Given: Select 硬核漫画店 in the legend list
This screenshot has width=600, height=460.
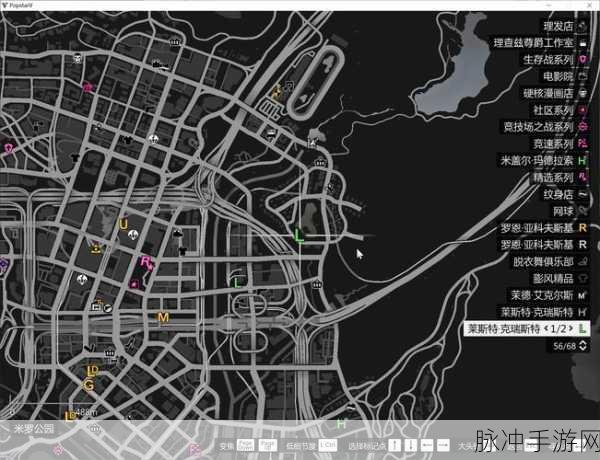Looking at the screenshot, I should [x=555, y=93].
